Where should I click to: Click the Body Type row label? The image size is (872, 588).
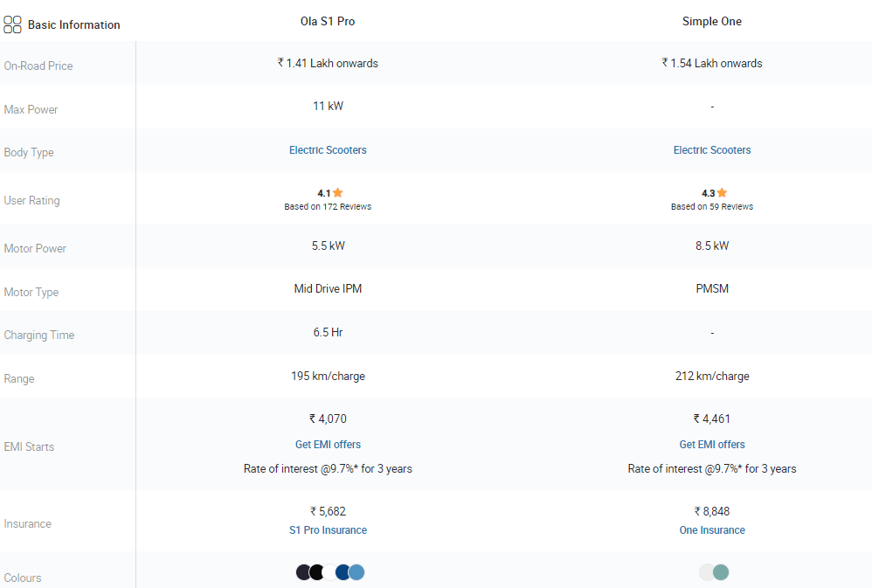pyautogui.click(x=29, y=152)
